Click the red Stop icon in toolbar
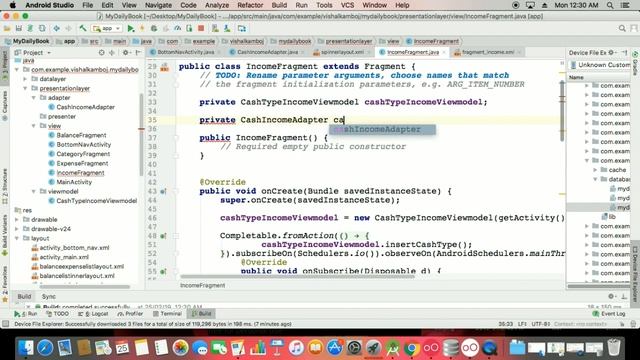Image resolution: width=640 pixels, height=360 pixels. pyautogui.click(x=201, y=29)
